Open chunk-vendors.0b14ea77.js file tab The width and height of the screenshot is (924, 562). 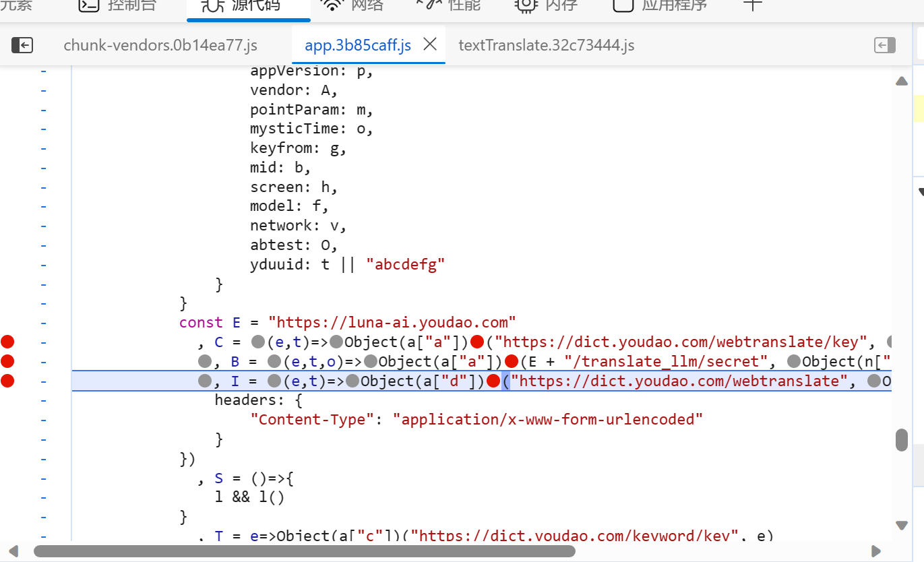[x=160, y=45]
